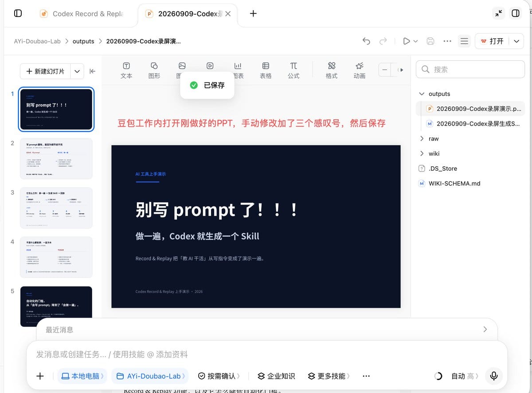
Task: Open 按需确认 confirmation mode dropdown
Action: [x=219, y=376]
